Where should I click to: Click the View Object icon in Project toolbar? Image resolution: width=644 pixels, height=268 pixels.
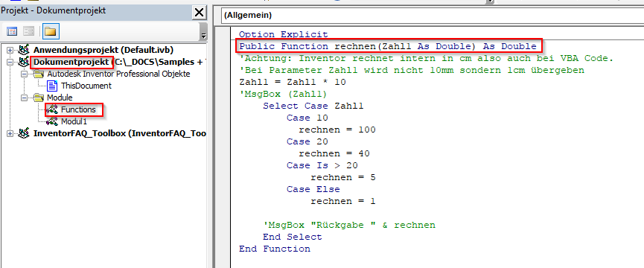[28, 31]
